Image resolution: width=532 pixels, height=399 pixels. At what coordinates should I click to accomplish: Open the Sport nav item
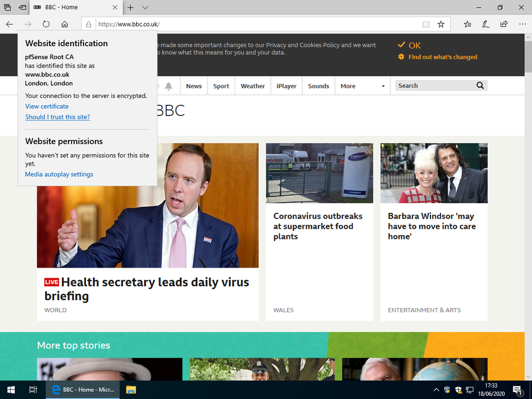pyautogui.click(x=221, y=86)
